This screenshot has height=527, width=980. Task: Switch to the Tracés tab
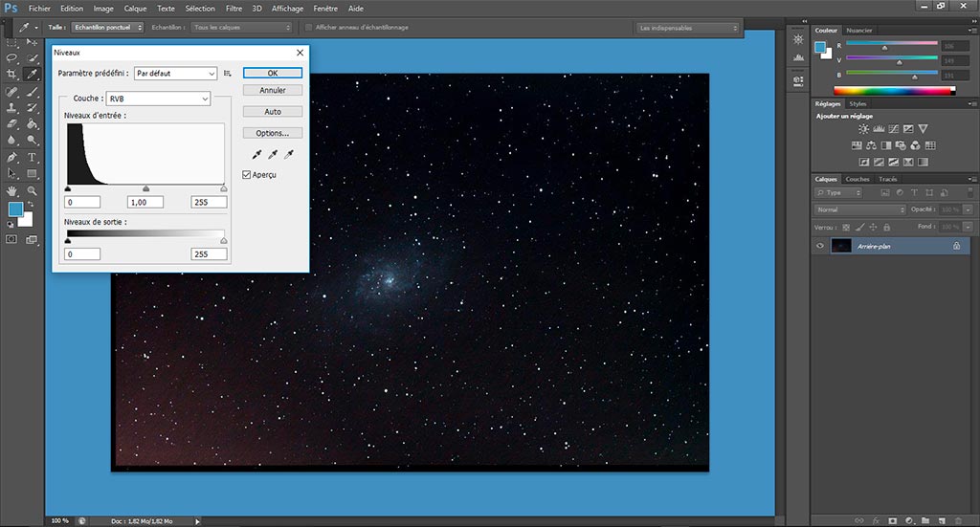[887, 179]
